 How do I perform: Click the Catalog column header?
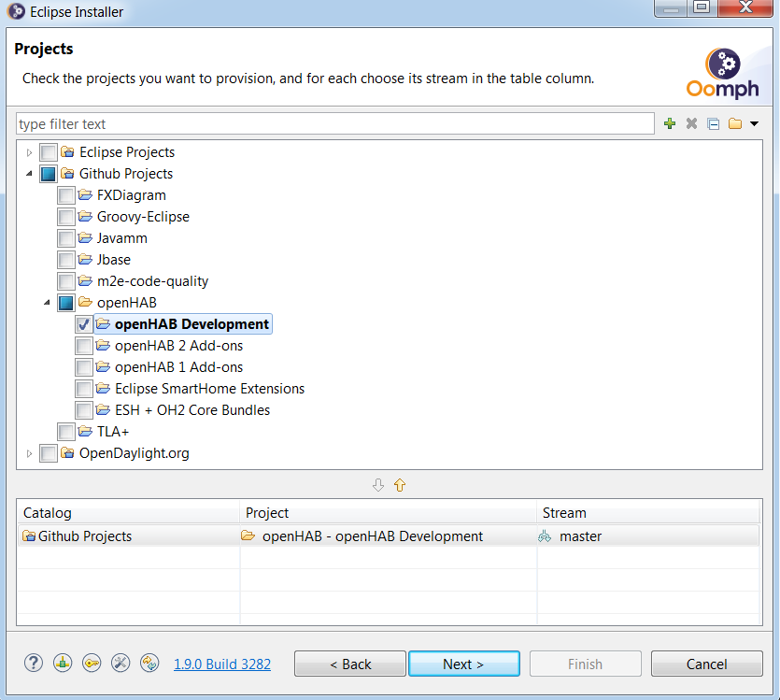point(128,512)
